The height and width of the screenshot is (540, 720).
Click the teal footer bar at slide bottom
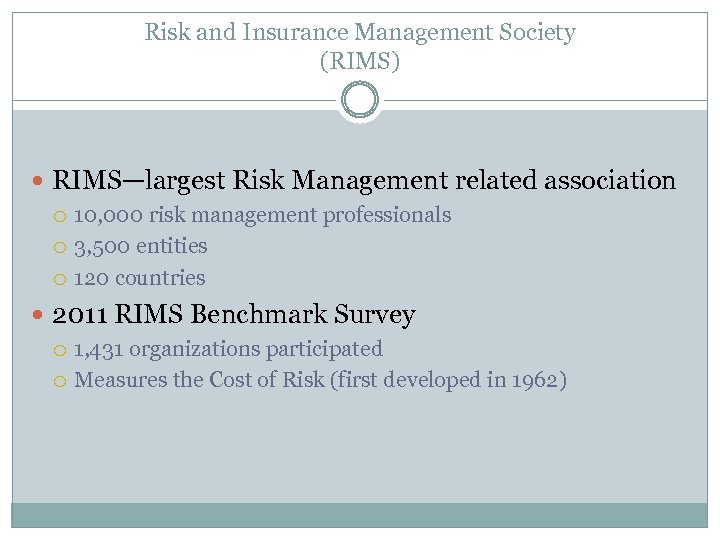(x=360, y=514)
